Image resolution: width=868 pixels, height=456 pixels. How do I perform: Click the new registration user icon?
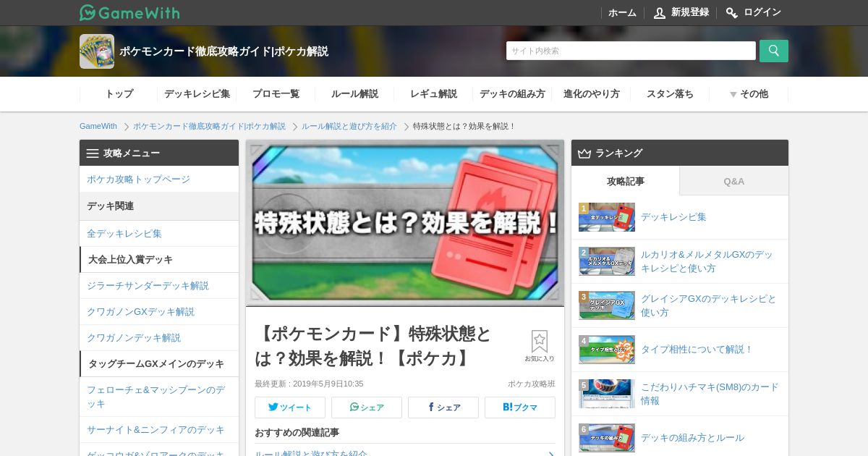[x=659, y=12]
